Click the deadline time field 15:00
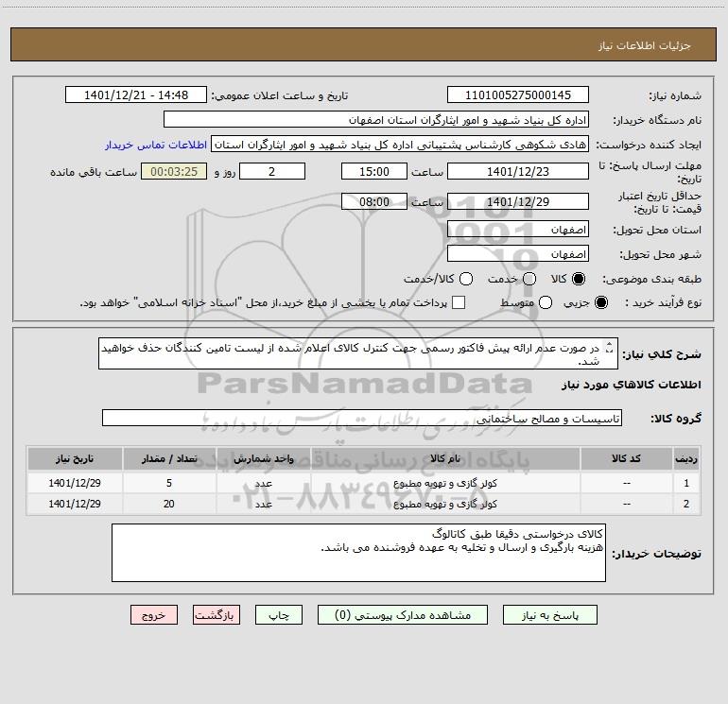 coord(374,171)
